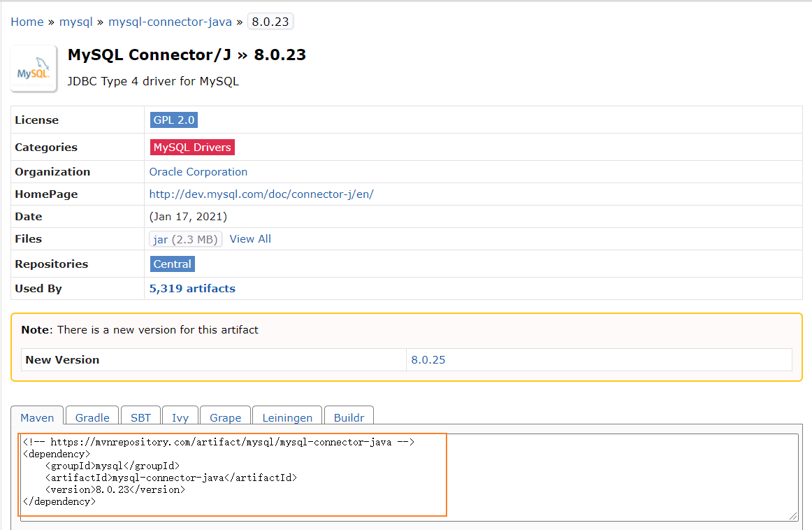Click the GPL 2.0 license badge

(x=174, y=120)
